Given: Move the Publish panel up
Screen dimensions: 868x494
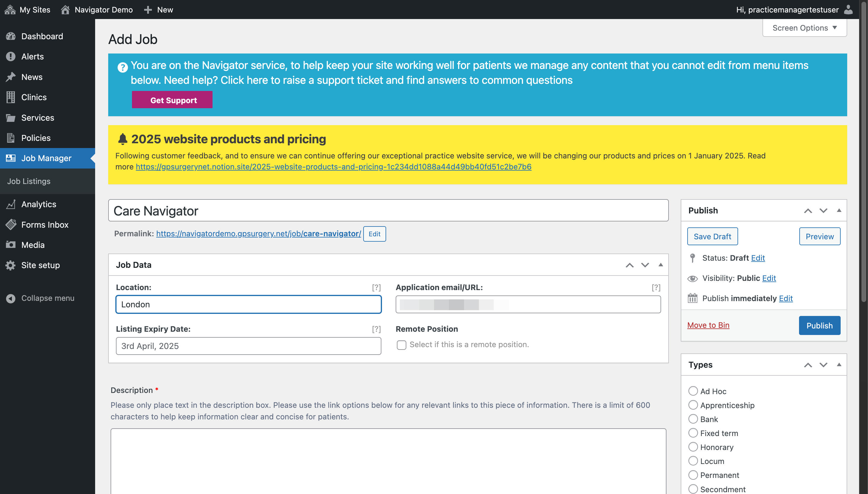Looking at the screenshot, I should coord(808,211).
